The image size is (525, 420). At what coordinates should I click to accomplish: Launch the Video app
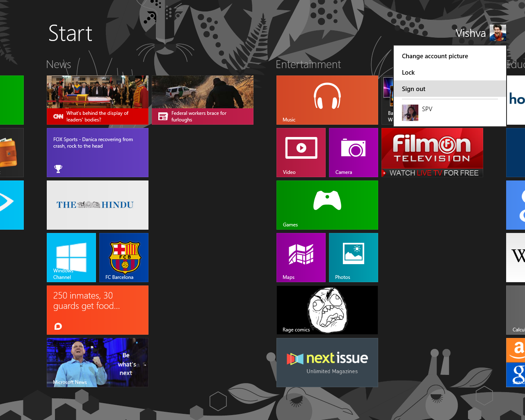pos(301,152)
